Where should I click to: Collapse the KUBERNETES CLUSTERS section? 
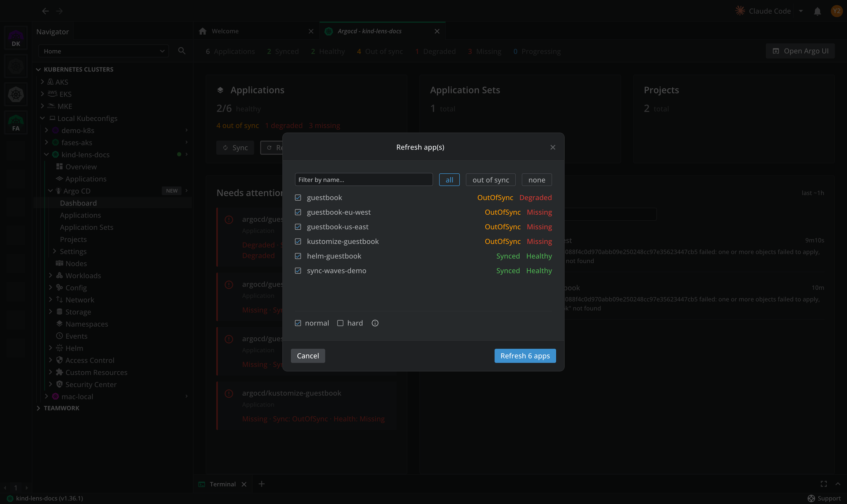coord(38,69)
